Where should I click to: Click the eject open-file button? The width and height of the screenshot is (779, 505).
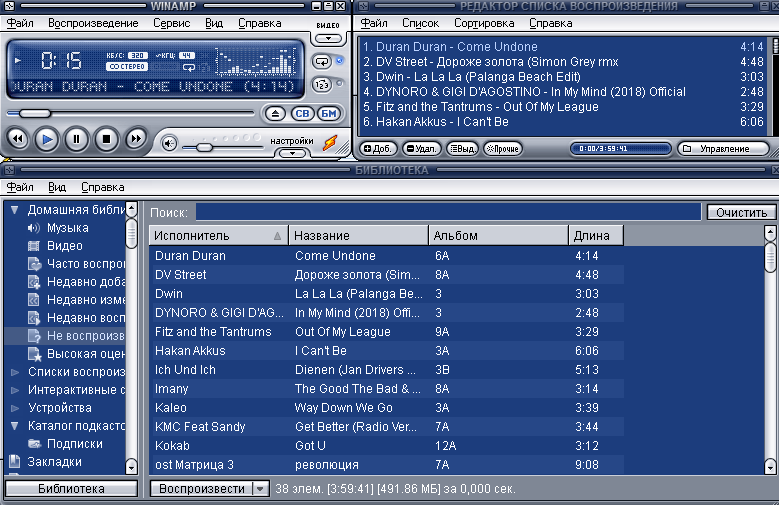tap(275, 114)
